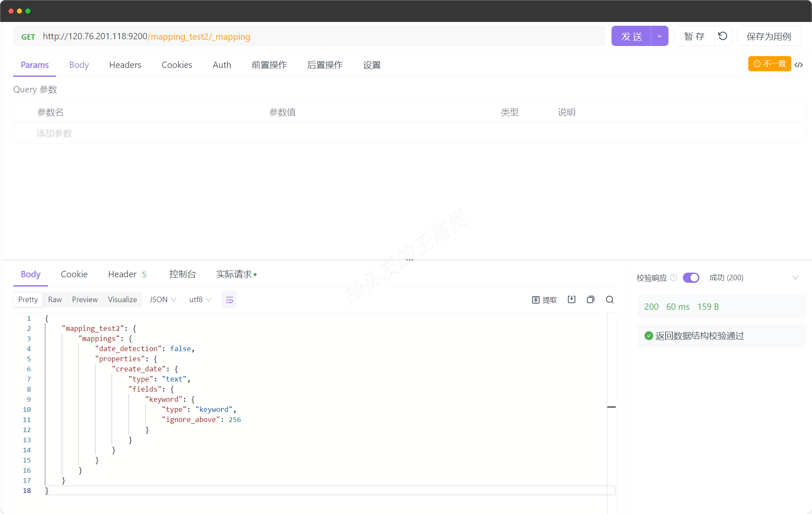Choose the Raw view mode
Screen dimensions: 812x514
pyautogui.click(x=55, y=299)
